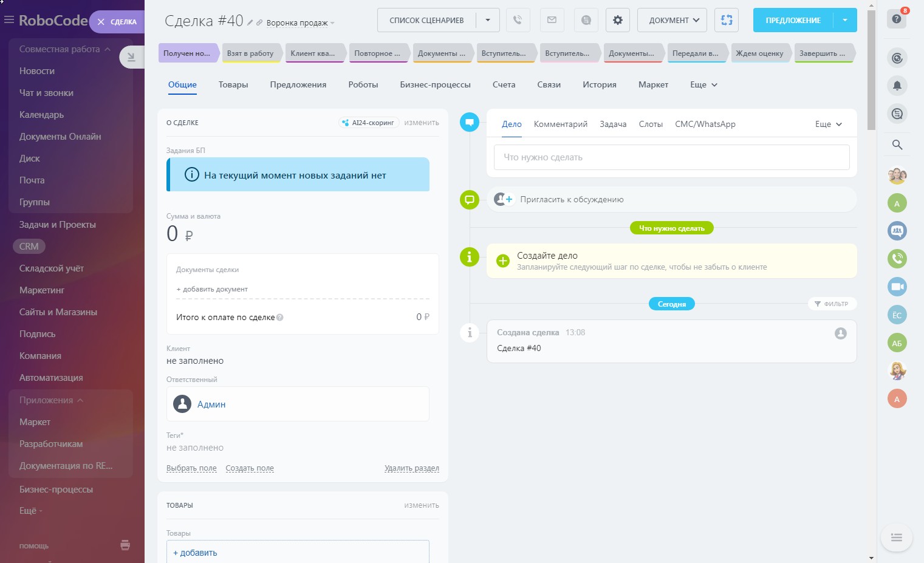This screenshot has width=924, height=563.
Task: Open the settings gear in deal toolbar
Action: tap(617, 20)
